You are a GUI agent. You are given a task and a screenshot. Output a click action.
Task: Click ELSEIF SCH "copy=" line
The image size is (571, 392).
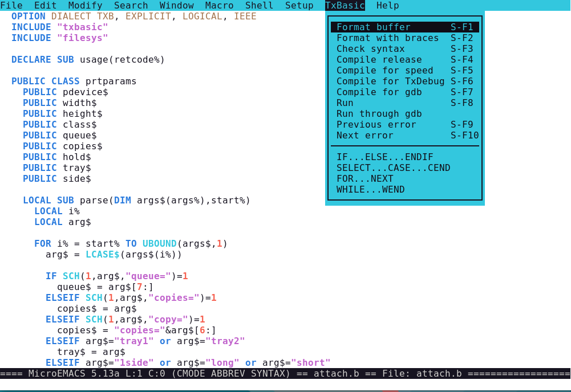click(x=125, y=320)
